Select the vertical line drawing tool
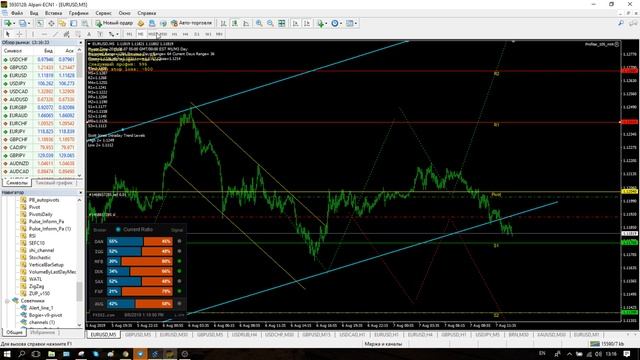Screen dimensions: 640x360 point(33,34)
